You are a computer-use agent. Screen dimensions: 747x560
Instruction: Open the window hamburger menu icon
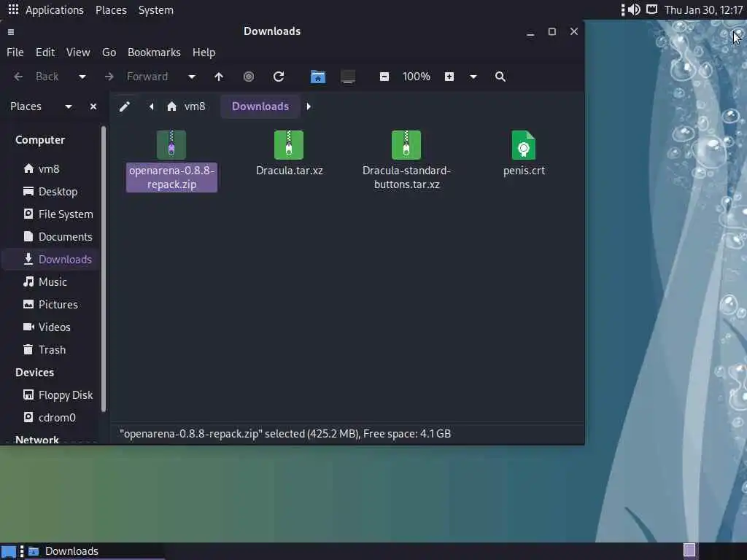pos(11,32)
